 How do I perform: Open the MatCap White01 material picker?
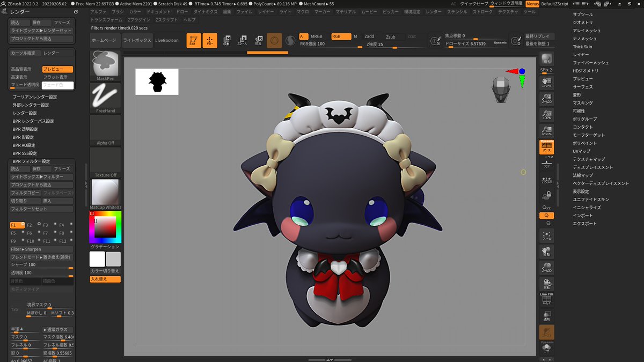click(x=105, y=194)
